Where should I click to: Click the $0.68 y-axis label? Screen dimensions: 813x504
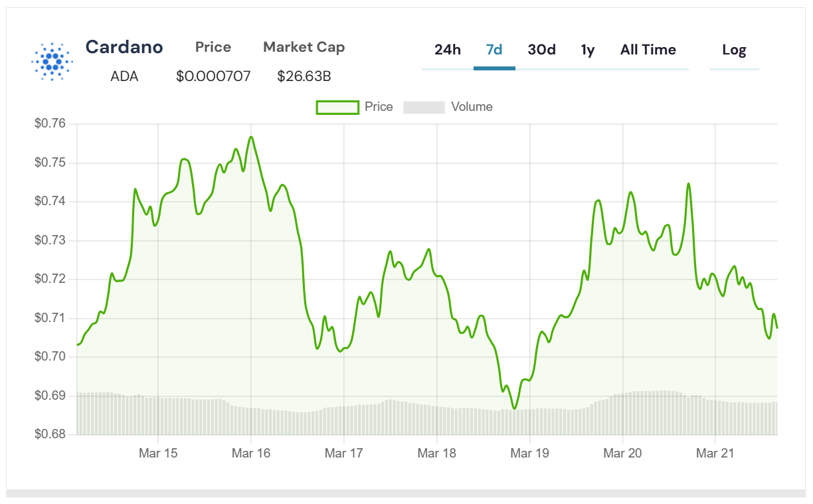click(x=50, y=434)
